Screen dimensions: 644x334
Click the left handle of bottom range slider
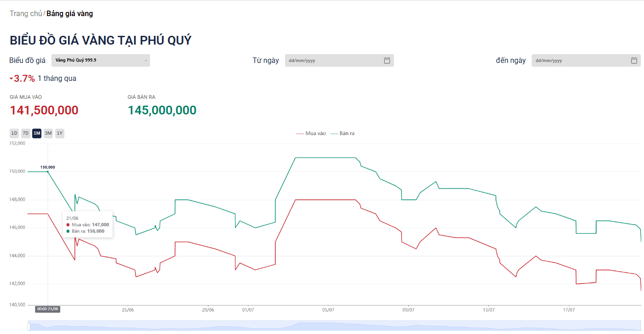pyautogui.click(x=29, y=327)
